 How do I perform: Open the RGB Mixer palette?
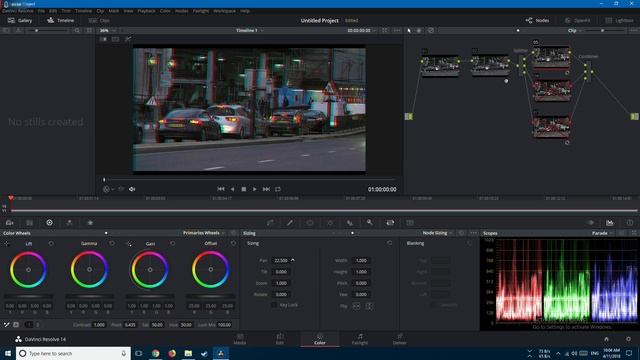pyautogui.click(x=69, y=222)
